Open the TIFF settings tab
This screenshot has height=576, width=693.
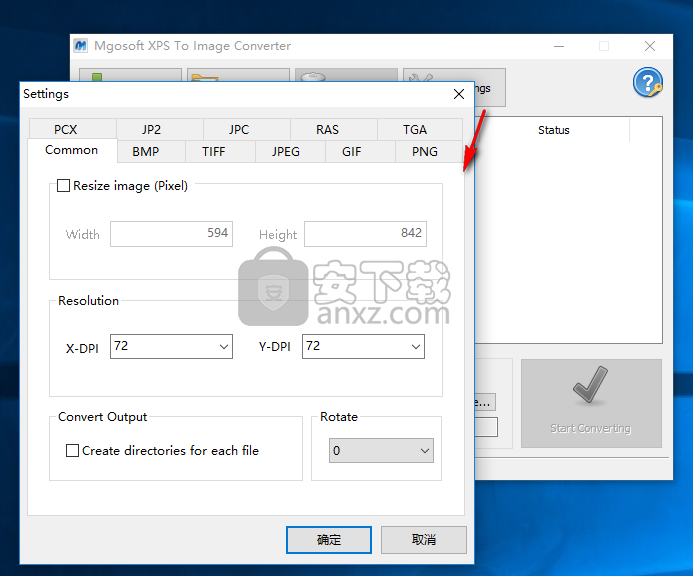(221, 152)
